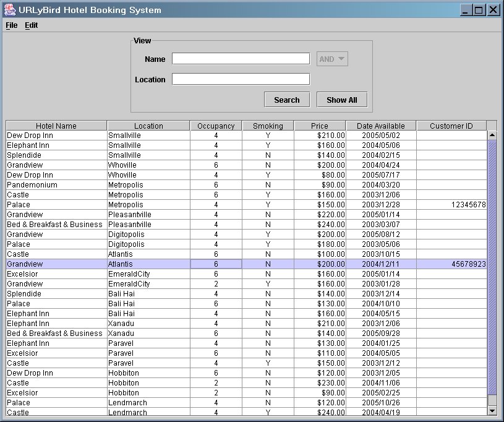Click the $80.00 price cell

click(x=320, y=175)
